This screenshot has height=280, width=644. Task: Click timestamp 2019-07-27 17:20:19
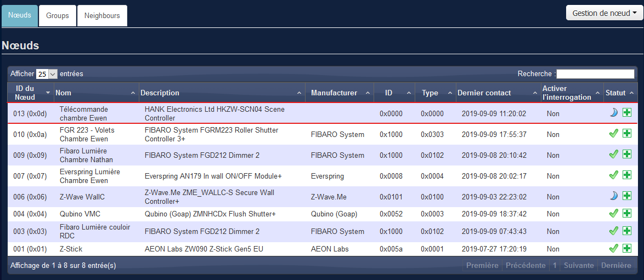point(494,249)
